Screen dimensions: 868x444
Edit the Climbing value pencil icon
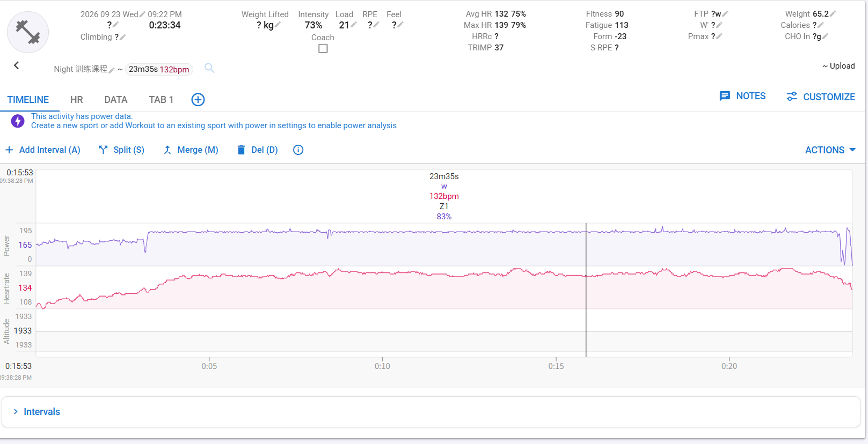pyautogui.click(x=122, y=37)
